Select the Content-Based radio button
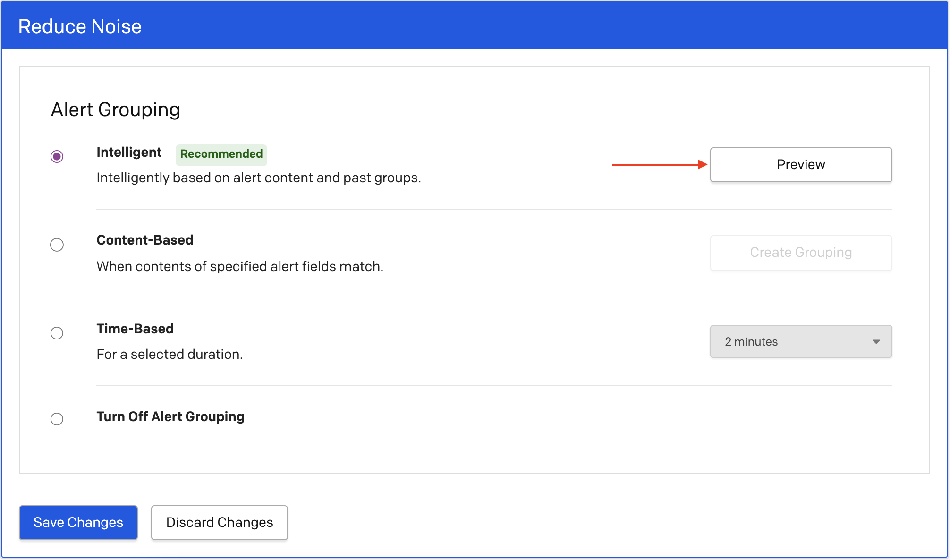 [x=57, y=245]
